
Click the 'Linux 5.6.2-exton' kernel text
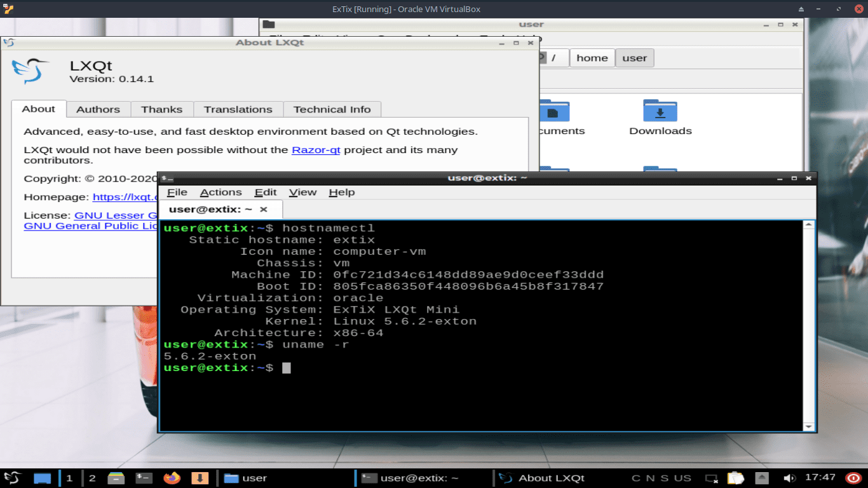(405, 321)
